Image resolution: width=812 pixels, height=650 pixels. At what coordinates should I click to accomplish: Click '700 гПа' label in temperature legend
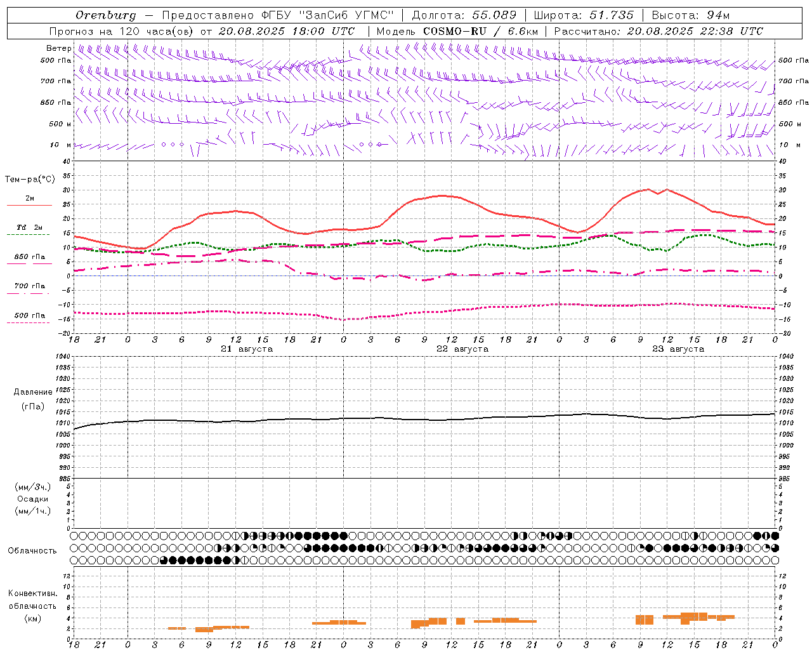point(29,286)
